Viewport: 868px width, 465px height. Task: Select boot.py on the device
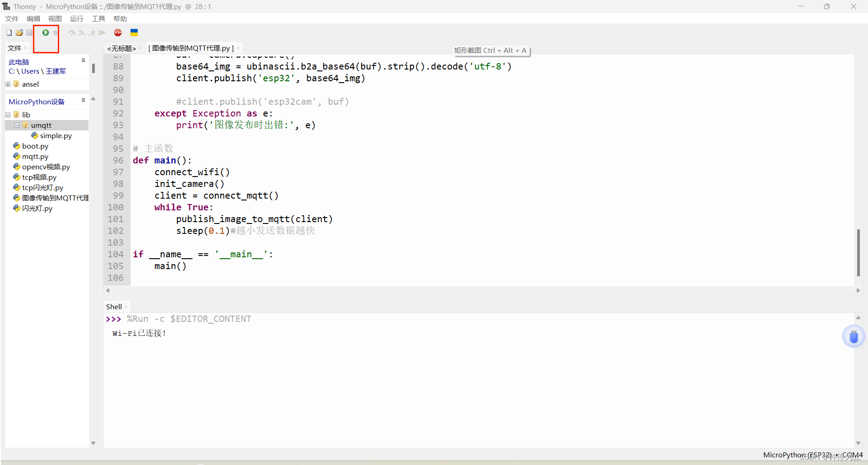(x=35, y=146)
